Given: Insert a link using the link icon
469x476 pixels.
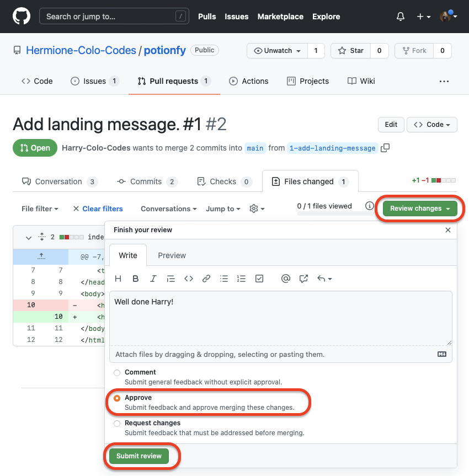Looking at the screenshot, I should pos(206,279).
